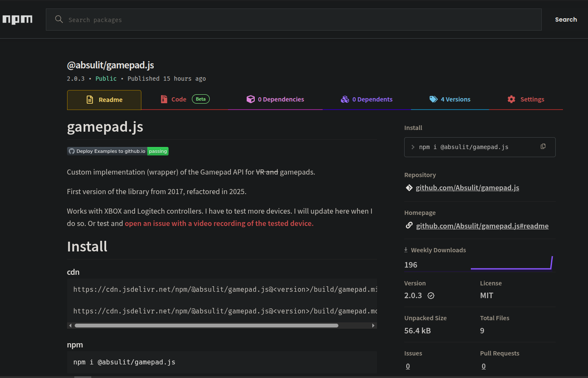Click the npm logo
Viewport: 588px width, 378px height.
(17, 20)
